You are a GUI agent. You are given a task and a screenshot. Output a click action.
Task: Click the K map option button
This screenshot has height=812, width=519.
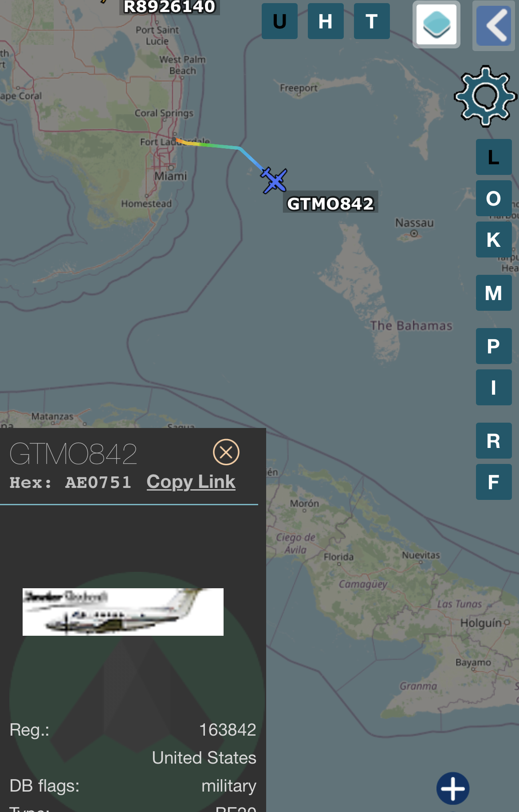coord(494,240)
